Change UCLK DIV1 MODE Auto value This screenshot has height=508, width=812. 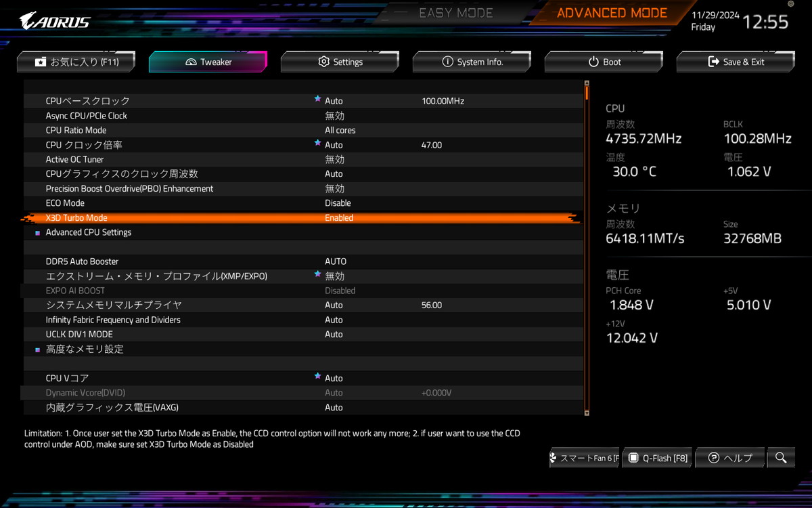click(x=334, y=335)
